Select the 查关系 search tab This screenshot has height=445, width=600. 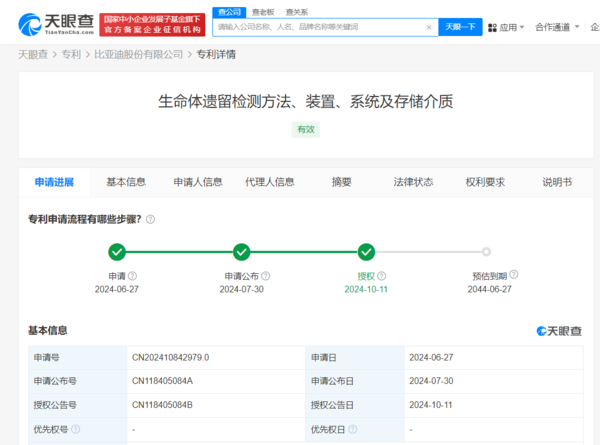297,12
